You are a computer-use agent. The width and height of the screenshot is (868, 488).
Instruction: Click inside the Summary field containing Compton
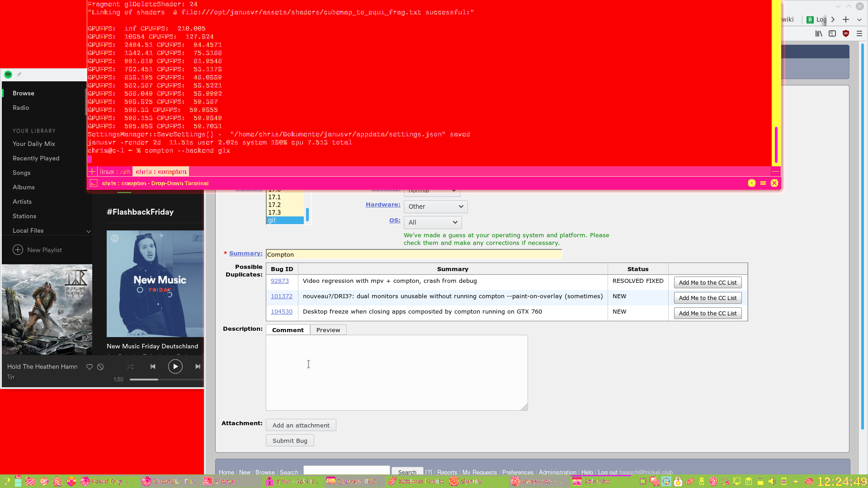pos(413,254)
